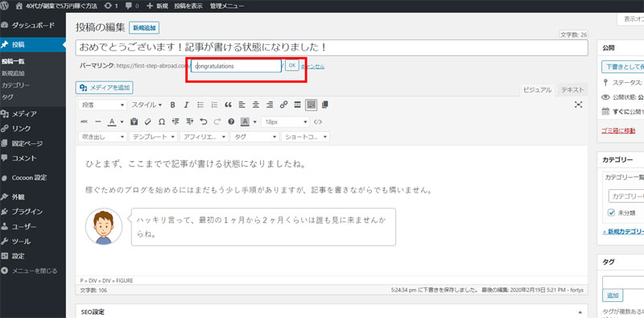The image size is (644, 318).
Task: Click the メディアを追加 button
Action: tap(105, 88)
